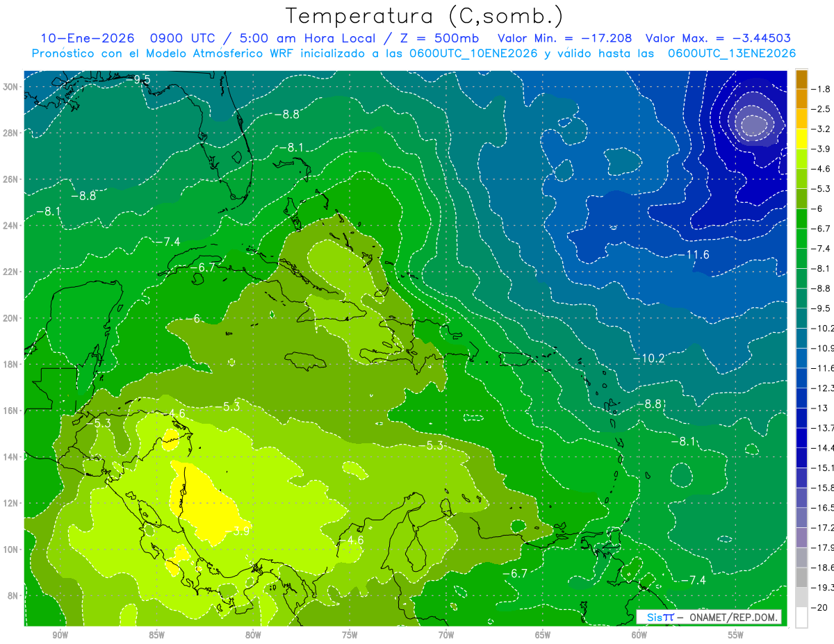Viewport: 834px width, 644px height.
Task: Click the 30N latitude axis label
Action: pos(11,86)
